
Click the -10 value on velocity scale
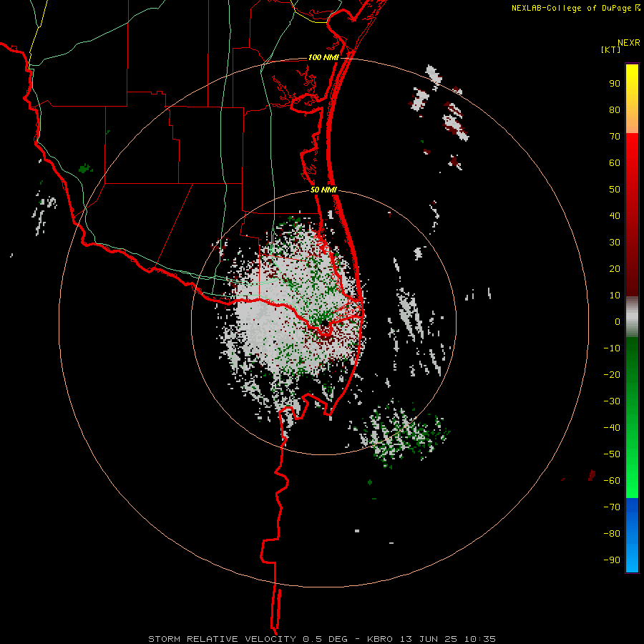(x=612, y=348)
